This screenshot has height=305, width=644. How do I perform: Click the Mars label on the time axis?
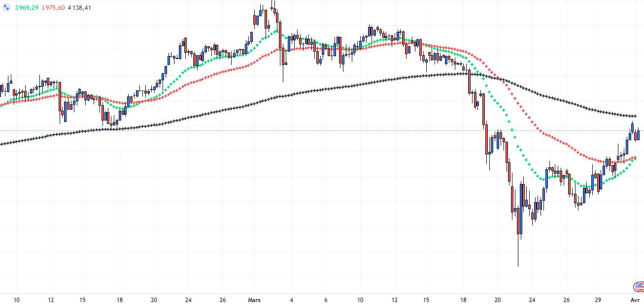pos(255,300)
